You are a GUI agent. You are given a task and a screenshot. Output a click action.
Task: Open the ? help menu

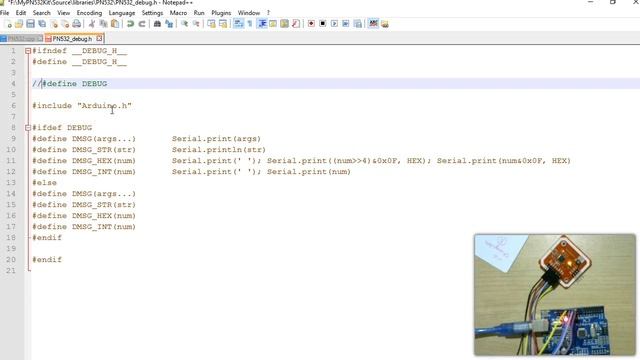(268, 13)
